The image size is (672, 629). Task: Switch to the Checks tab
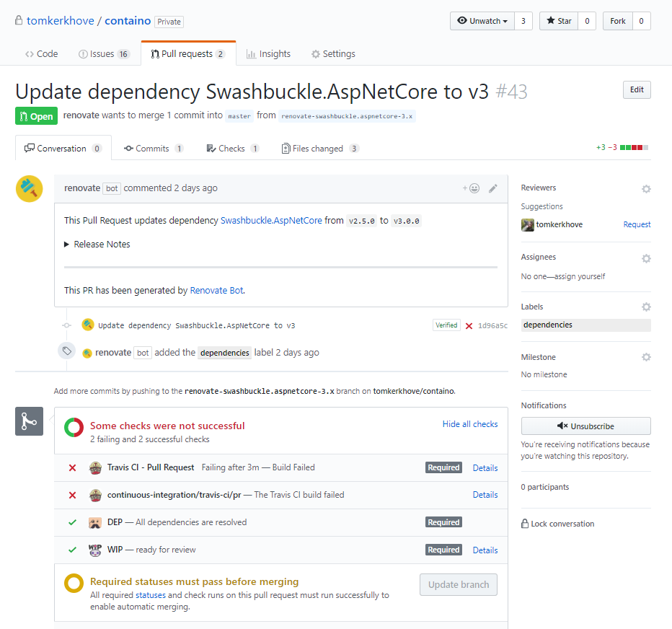233,149
